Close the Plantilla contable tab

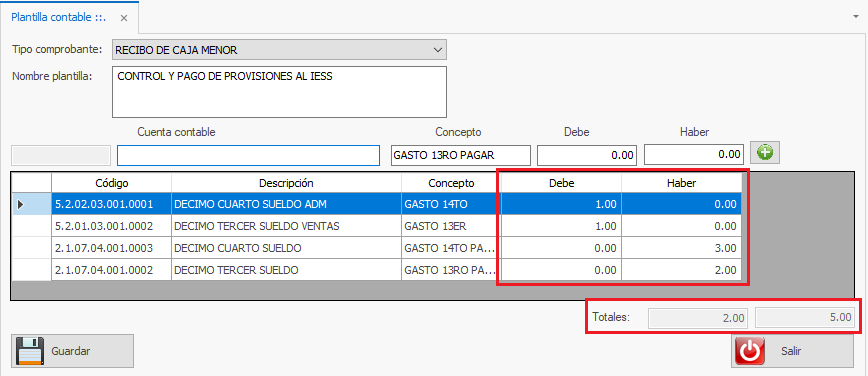tap(124, 18)
